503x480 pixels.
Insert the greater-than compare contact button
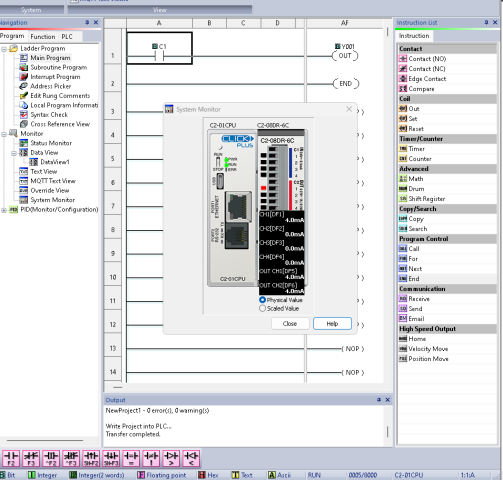[171, 458]
